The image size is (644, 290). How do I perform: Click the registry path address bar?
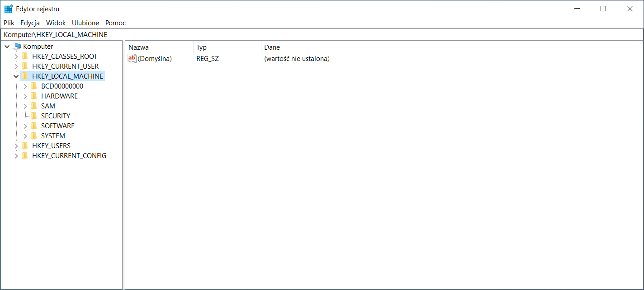coord(317,35)
